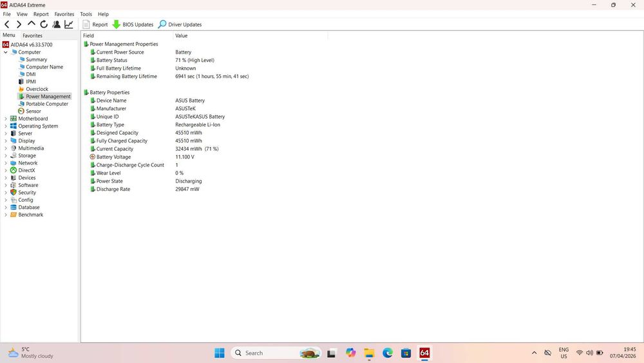Expand the Motherboard node
Image resolution: width=644 pixels, height=363 pixels.
pyautogui.click(x=5, y=119)
